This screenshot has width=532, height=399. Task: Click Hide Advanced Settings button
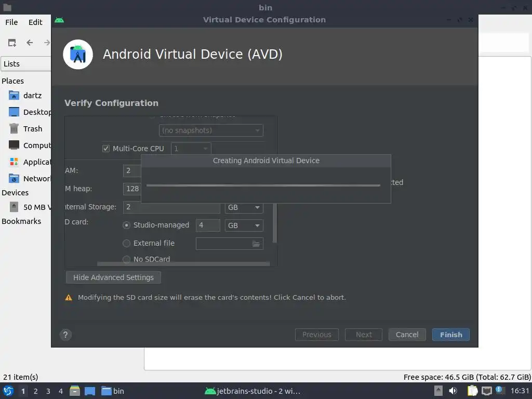point(113,277)
